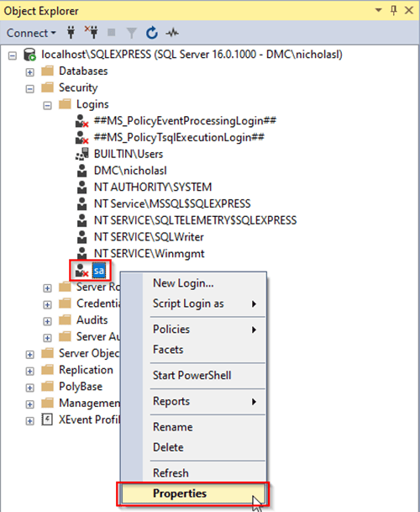Click the Stop square toolbar icon
The image size is (420, 512).
tap(111, 33)
